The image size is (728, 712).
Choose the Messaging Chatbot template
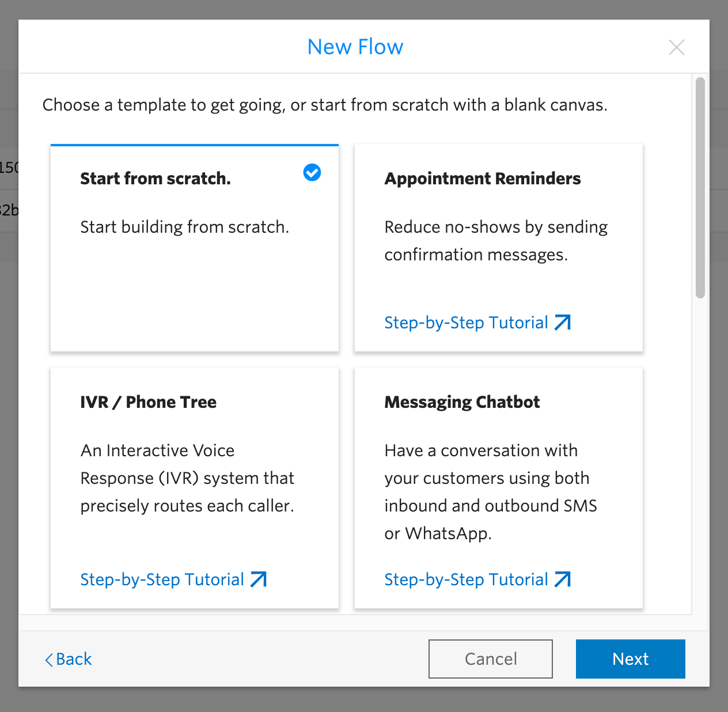499,488
